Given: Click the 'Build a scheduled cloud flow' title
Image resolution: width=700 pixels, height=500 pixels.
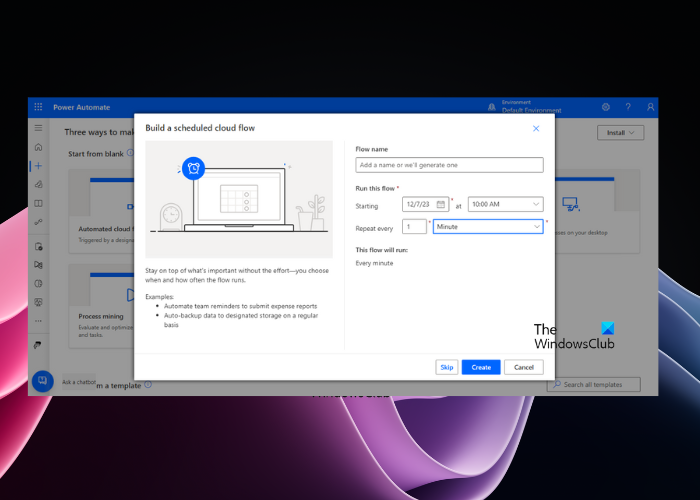Looking at the screenshot, I should point(200,128).
